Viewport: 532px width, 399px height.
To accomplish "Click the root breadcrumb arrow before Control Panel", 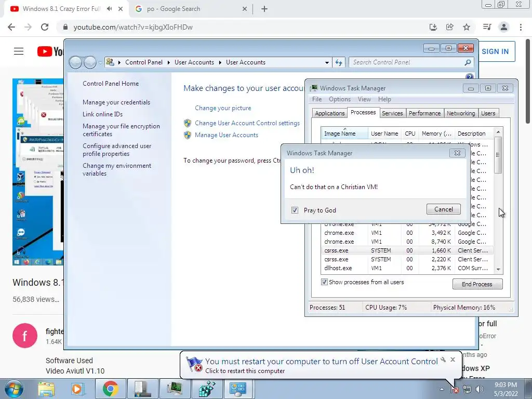I will click(119, 62).
